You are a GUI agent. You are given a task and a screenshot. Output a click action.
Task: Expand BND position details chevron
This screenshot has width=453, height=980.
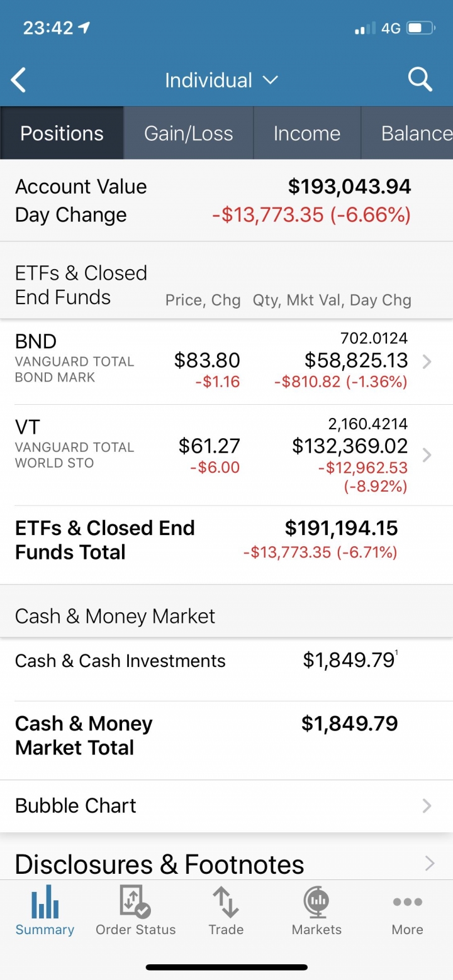427,361
